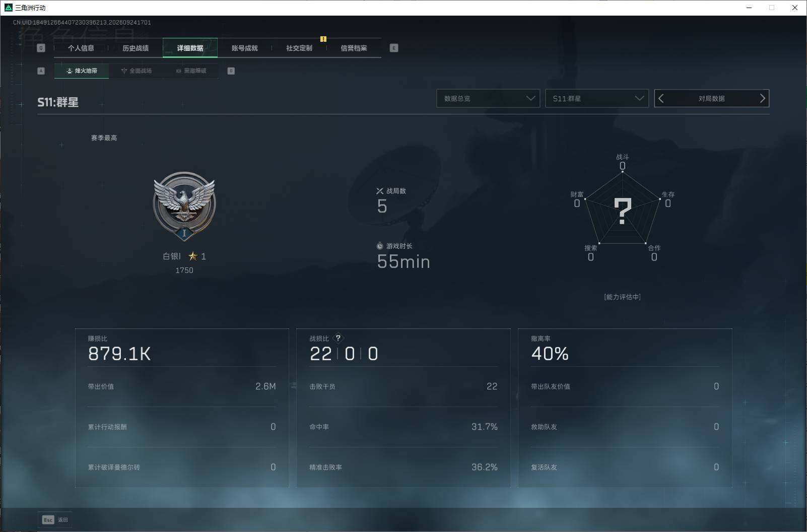Switch to the 黑鹰坠落 mode sub-tab

click(x=191, y=71)
